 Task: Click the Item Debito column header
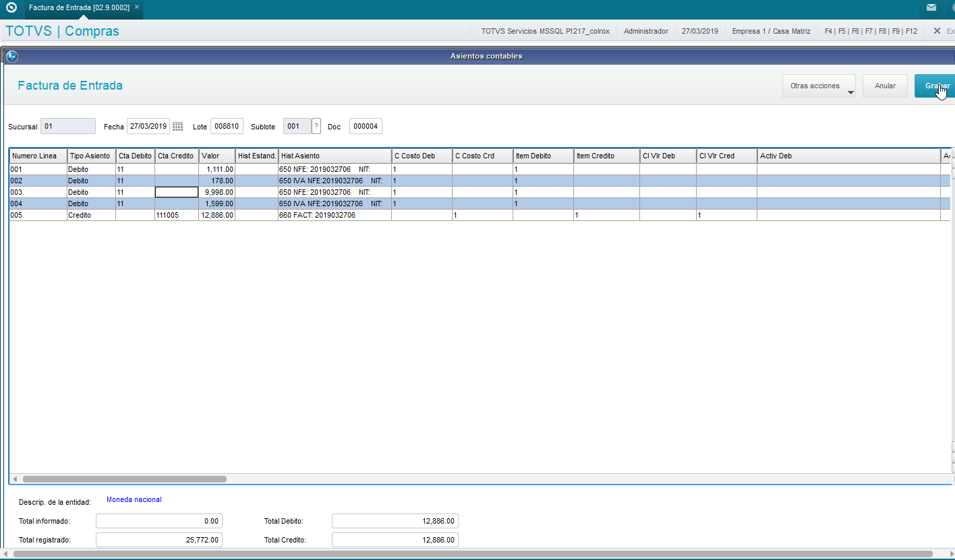click(x=543, y=156)
